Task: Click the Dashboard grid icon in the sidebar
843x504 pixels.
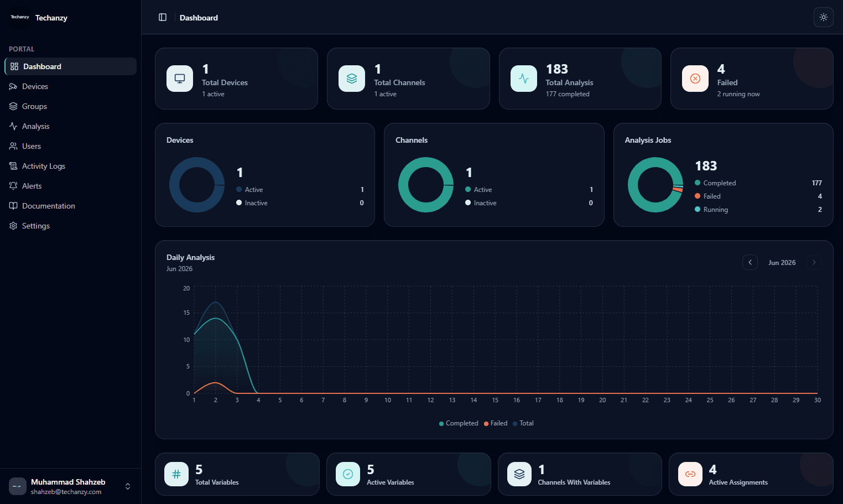Action: click(x=14, y=66)
